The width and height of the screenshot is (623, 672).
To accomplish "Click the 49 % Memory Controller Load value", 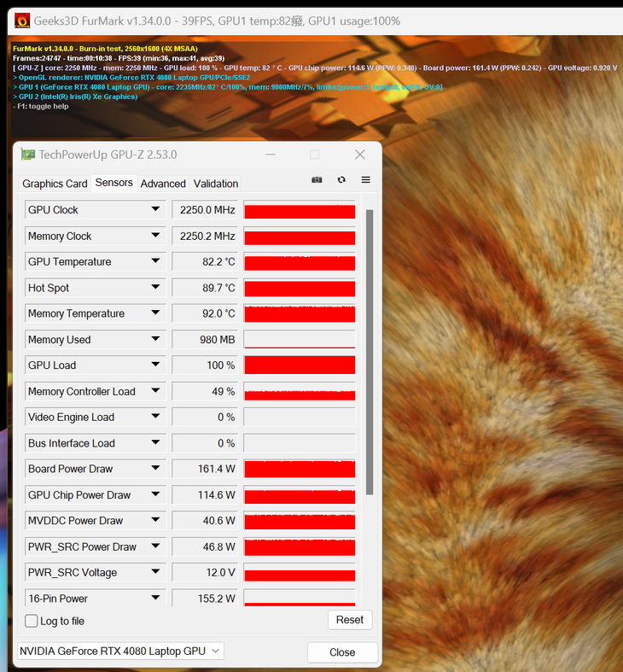I will [x=205, y=391].
